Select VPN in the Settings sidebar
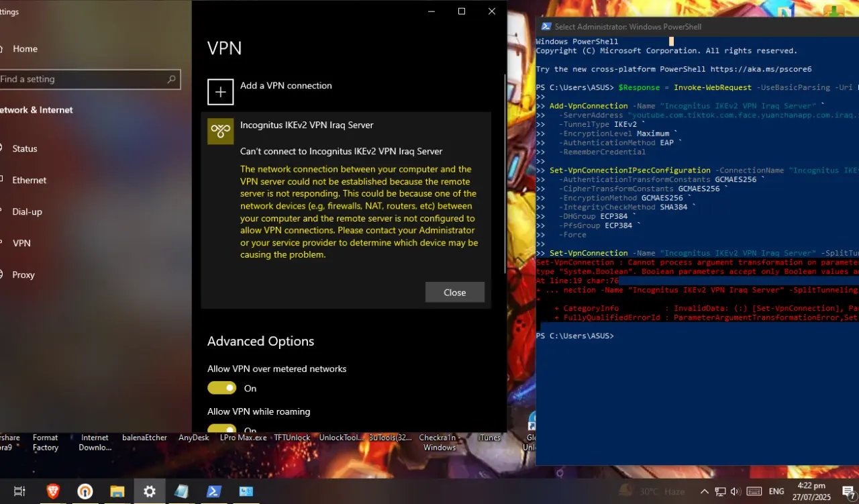Screen dimensions: 859x504 point(21,243)
